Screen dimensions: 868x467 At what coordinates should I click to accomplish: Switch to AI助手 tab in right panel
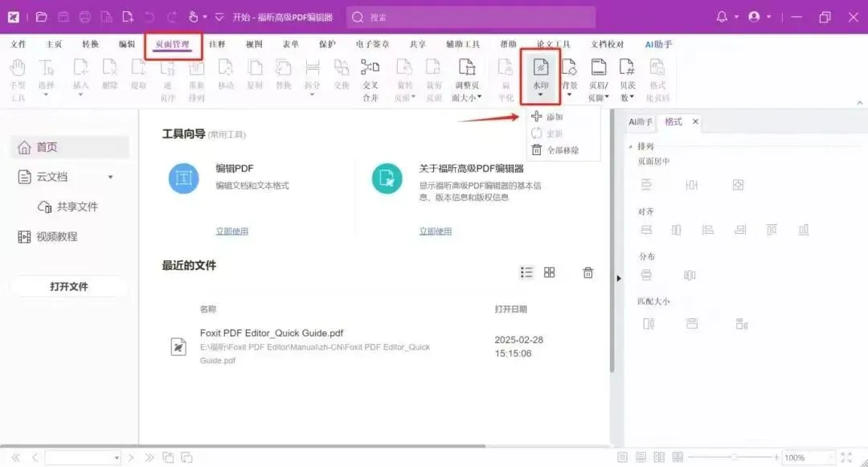641,121
